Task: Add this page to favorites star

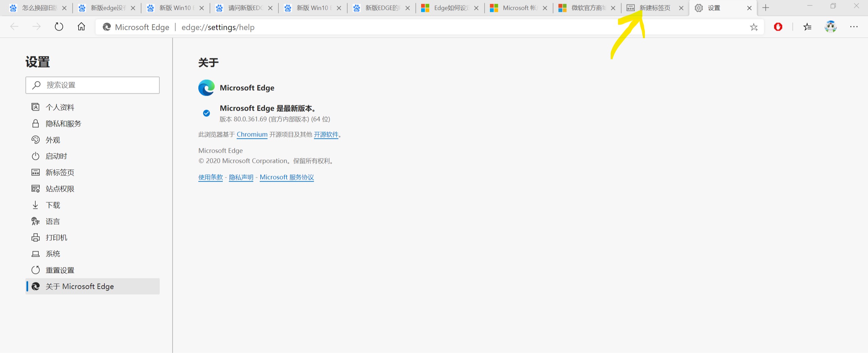Action: click(x=754, y=27)
